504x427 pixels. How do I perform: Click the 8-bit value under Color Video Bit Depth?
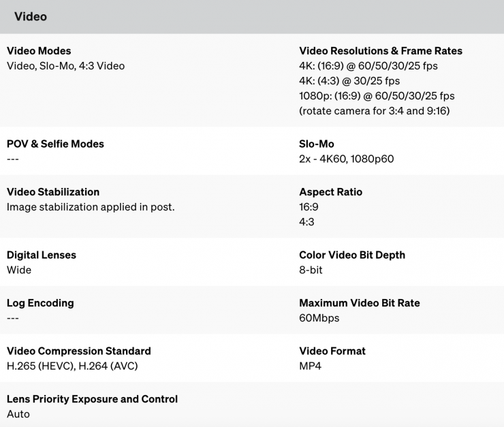[x=311, y=270]
